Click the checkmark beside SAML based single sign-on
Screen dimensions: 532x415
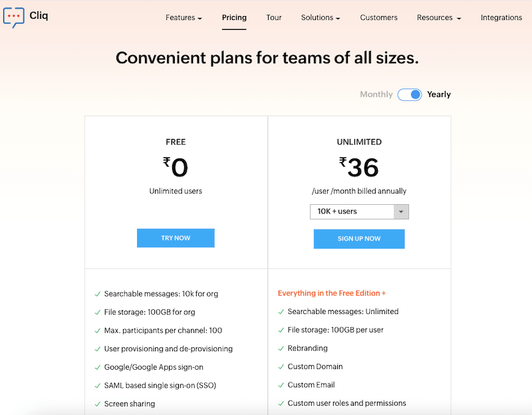(x=97, y=385)
